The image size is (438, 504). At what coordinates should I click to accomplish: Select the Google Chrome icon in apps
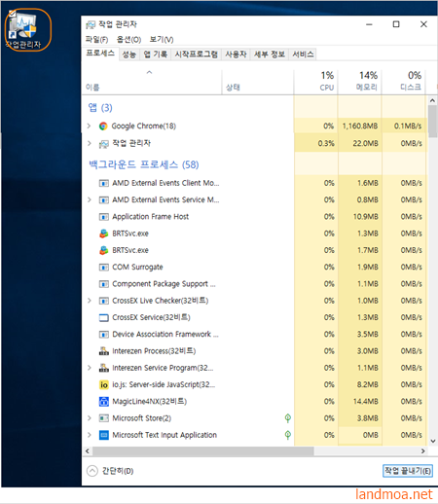pos(103,126)
